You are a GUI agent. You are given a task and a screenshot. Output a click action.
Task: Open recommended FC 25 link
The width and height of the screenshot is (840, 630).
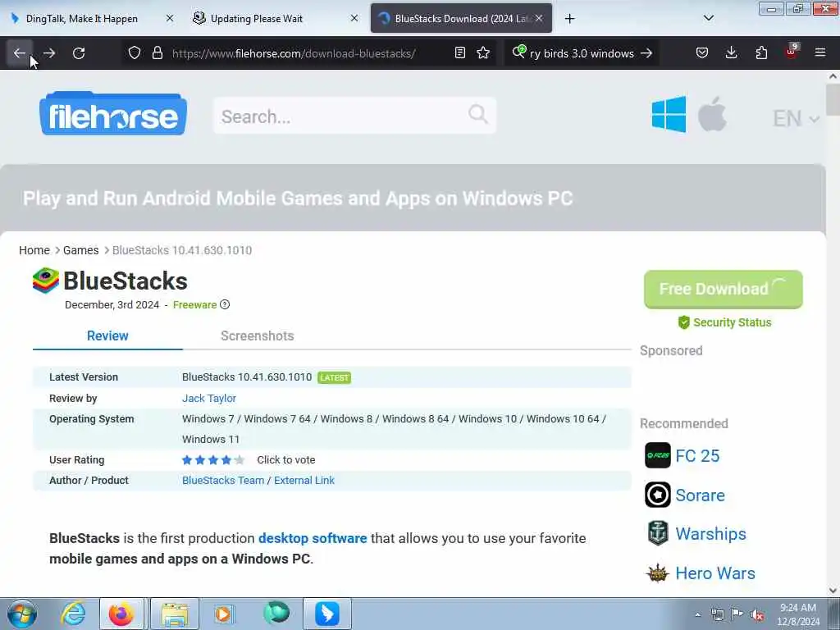point(697,456)
